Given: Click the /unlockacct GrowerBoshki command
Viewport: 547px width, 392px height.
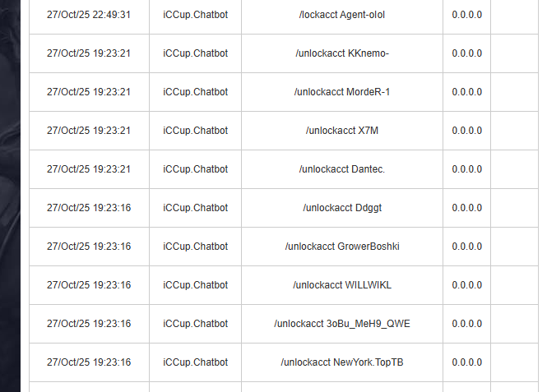Looking at the screenshot, I should click(341, 247).
